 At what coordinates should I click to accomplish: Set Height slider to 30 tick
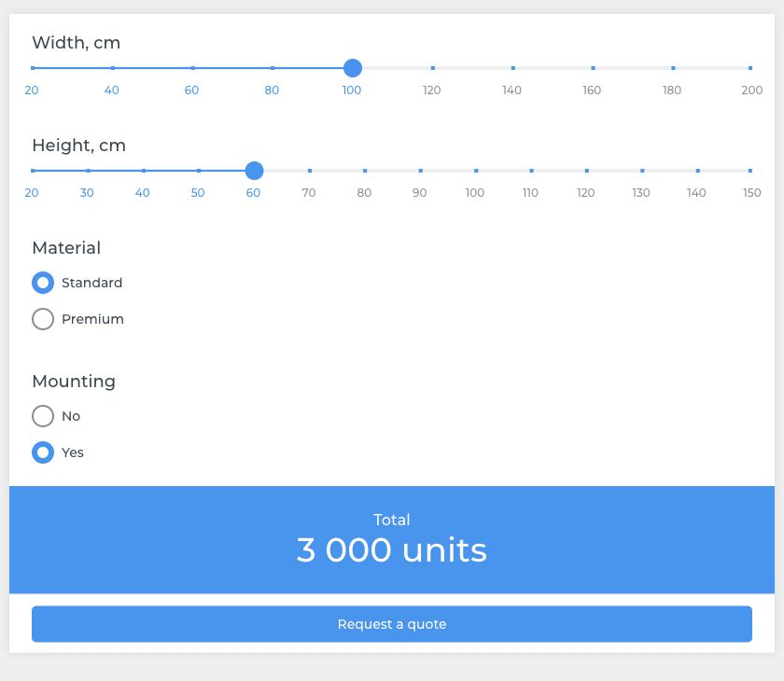click(88, 171)
